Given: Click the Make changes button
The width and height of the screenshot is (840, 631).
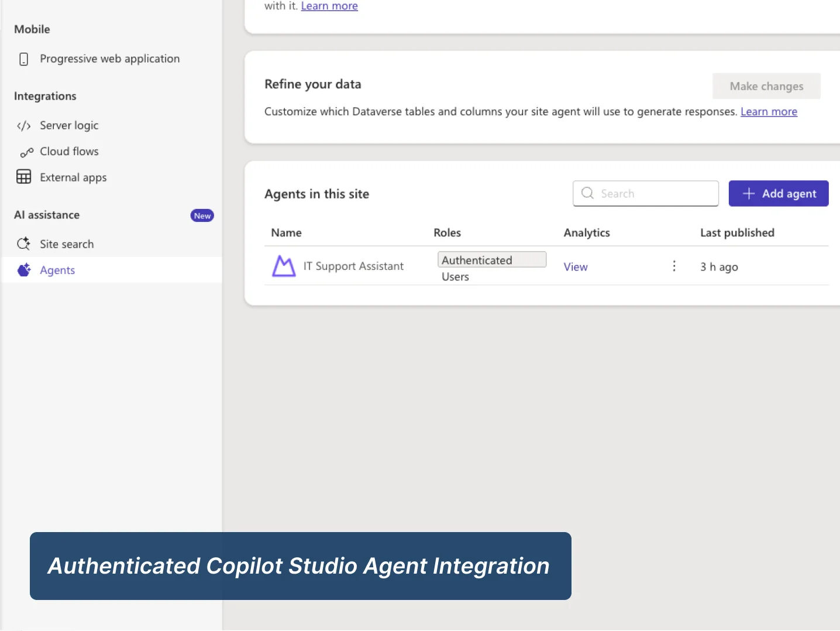Looking at the screenshot, I should [766, 86].
